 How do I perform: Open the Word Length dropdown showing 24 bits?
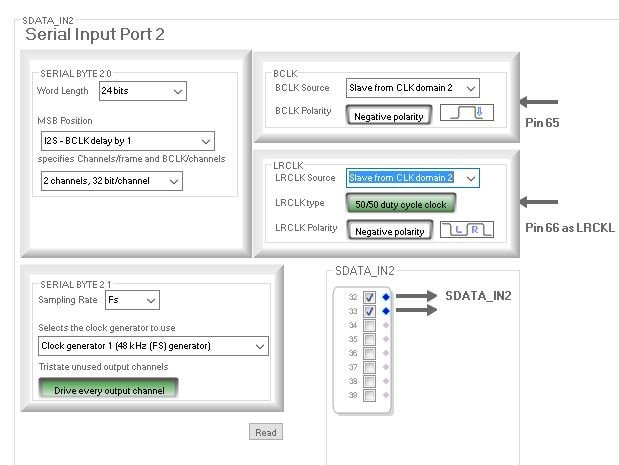point(143,91)
